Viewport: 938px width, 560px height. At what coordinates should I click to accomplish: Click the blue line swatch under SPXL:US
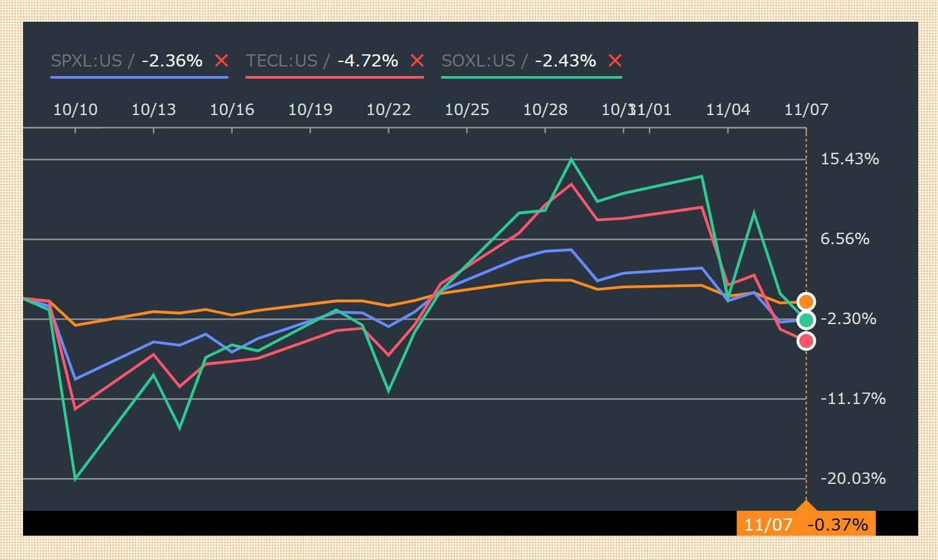tap(139, 77)
